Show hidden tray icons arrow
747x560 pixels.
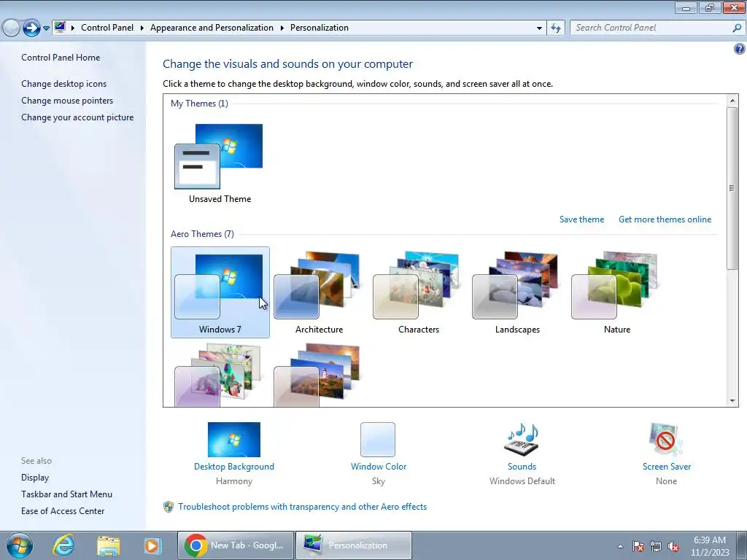[620, 546]
